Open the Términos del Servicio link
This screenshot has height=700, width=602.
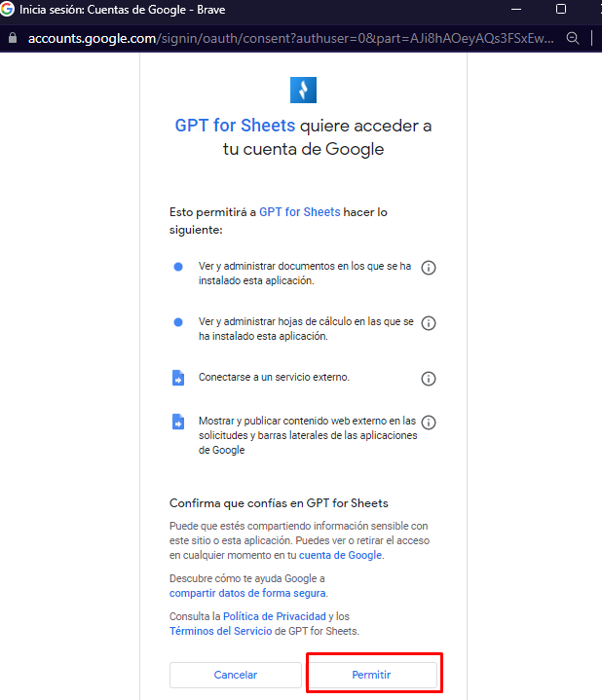click(220, 631)
